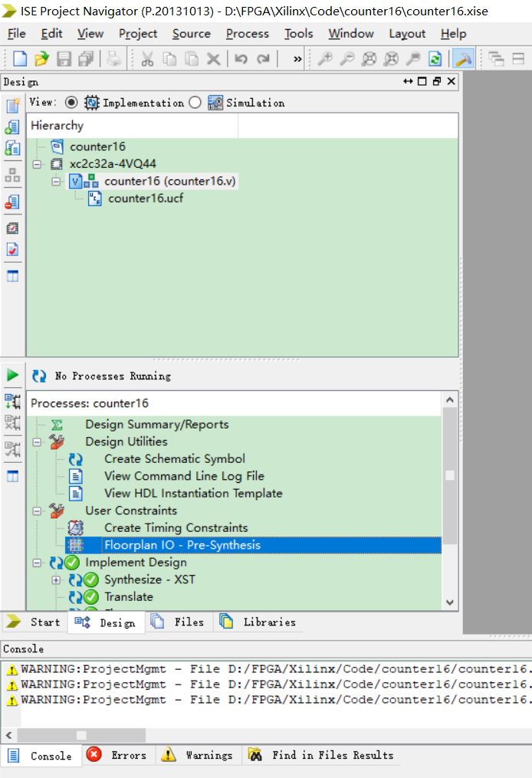Expand the Synthesize - XST node
Viewport: 532px width, 778px height.
[56, 580]
